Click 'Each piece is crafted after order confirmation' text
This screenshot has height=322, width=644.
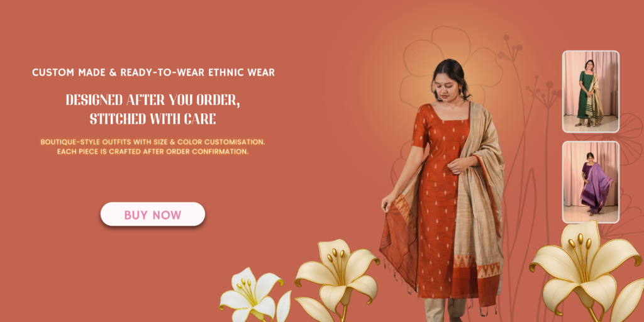153,152
